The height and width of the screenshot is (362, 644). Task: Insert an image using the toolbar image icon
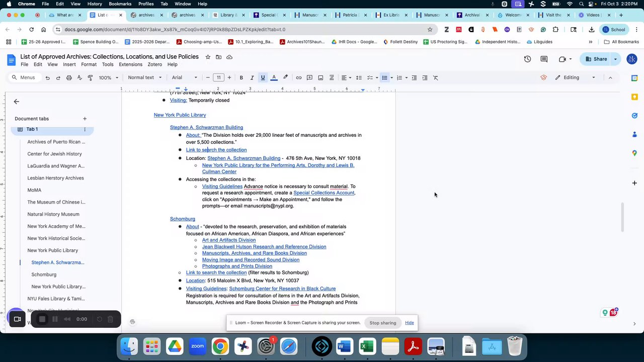320,78
